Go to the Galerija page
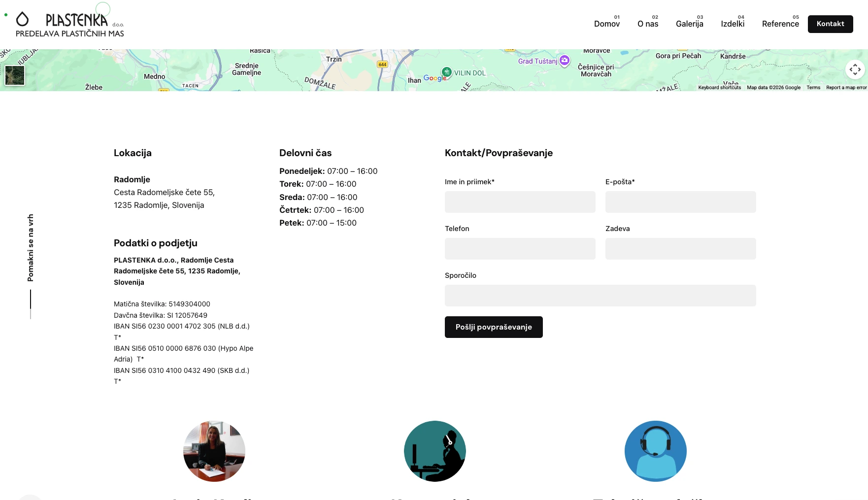The height and width of the screenshot is (500, 868). coord(690,24)
